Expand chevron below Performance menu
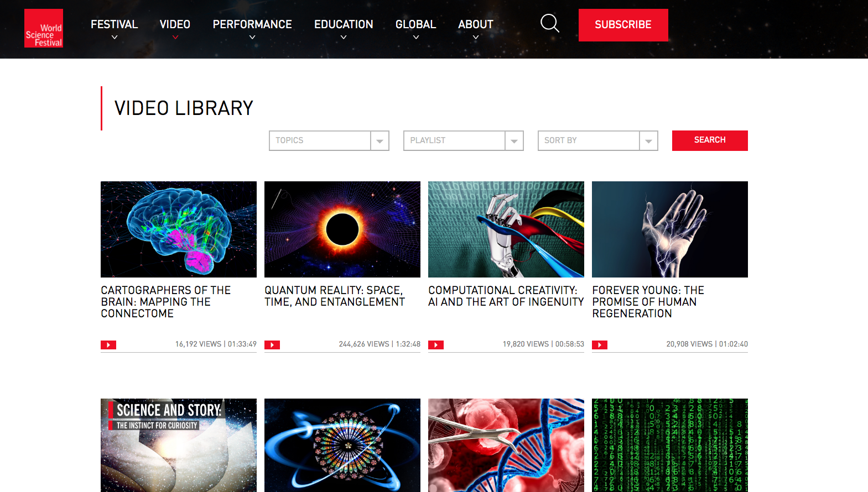 (252, 38)
